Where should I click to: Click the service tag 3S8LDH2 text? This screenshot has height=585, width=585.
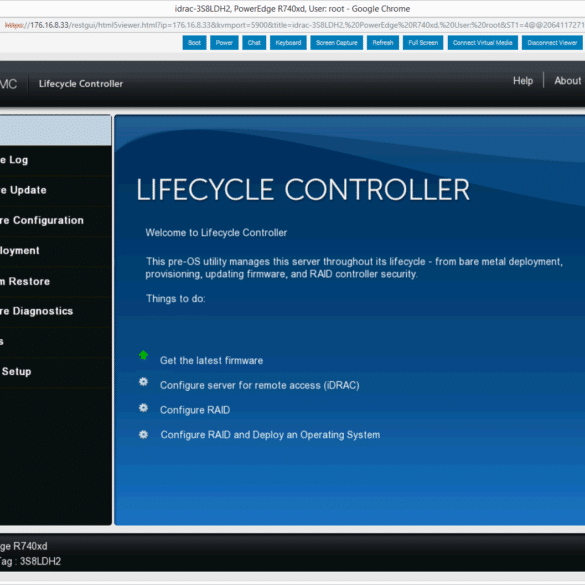click(x=40, y=561)
